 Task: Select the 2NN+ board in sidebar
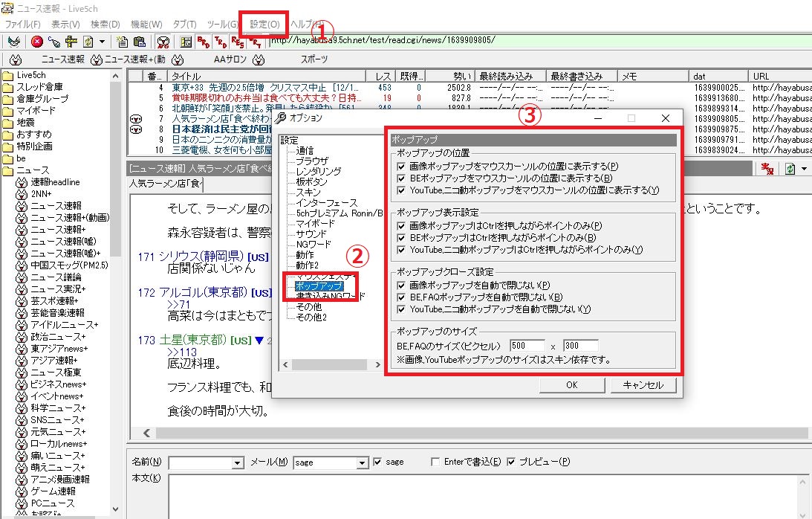(41, 193)
